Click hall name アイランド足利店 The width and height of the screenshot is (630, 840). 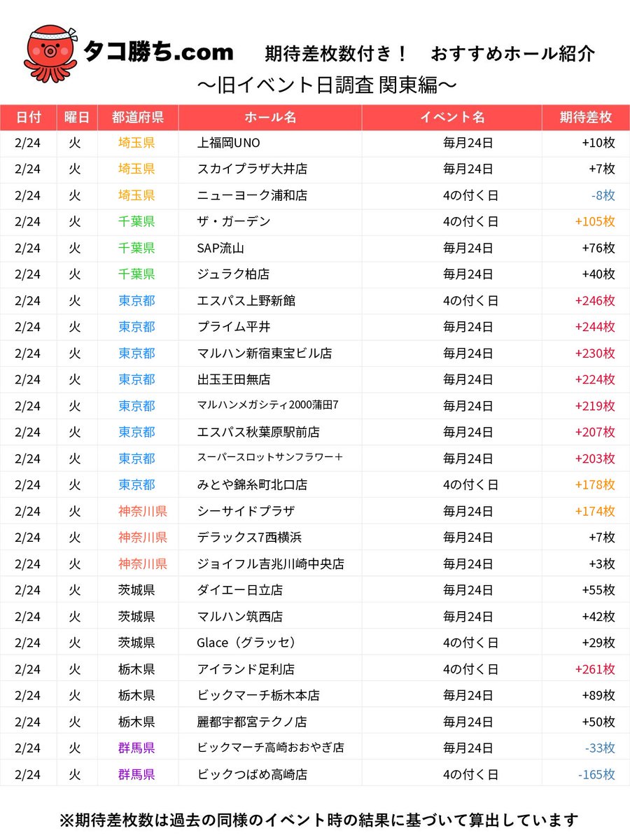(246, 669)
